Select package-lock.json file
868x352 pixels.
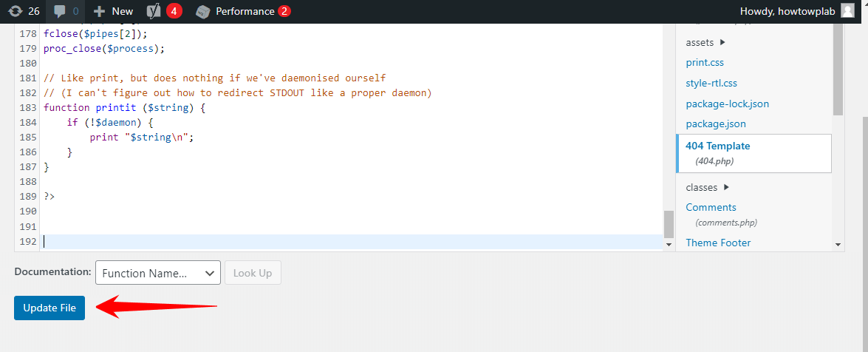click(727, 104)
